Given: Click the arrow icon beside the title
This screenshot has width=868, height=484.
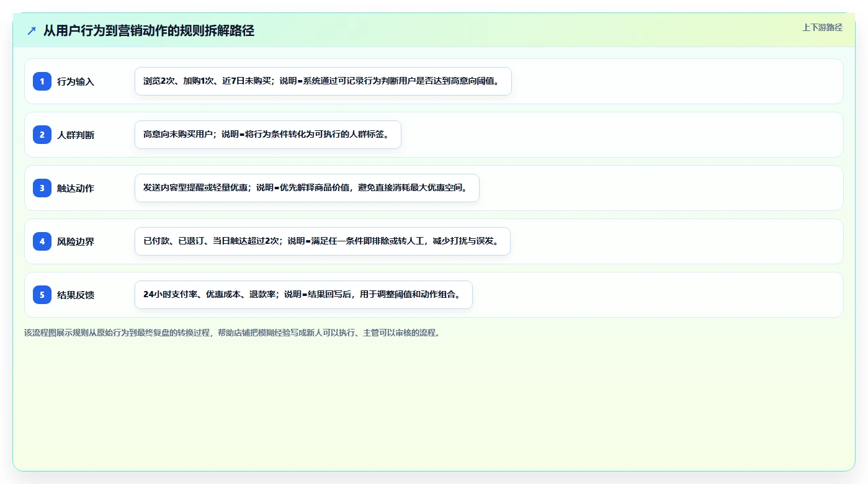Looking at the screenshot, I should [32, 30].
